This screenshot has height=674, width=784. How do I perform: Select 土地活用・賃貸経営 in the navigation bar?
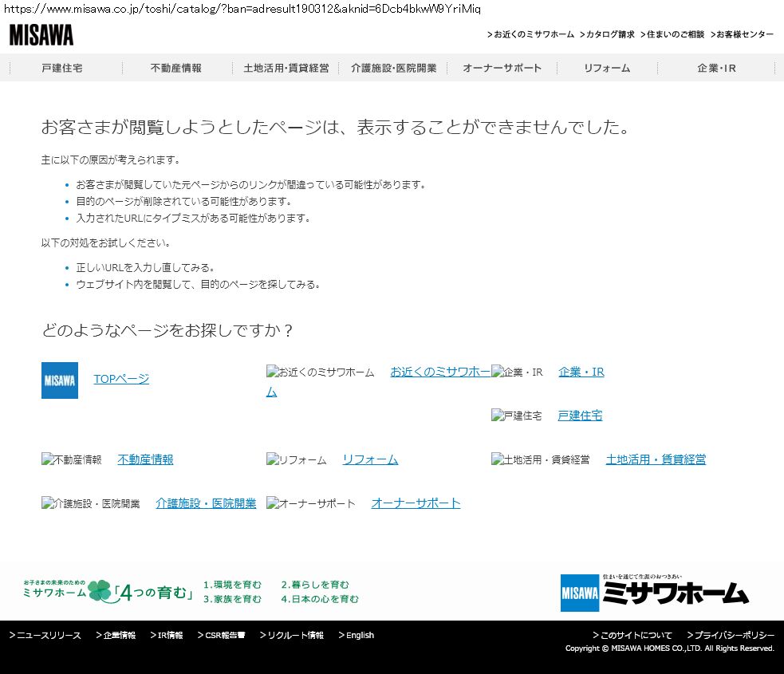[x=286, y=68]
